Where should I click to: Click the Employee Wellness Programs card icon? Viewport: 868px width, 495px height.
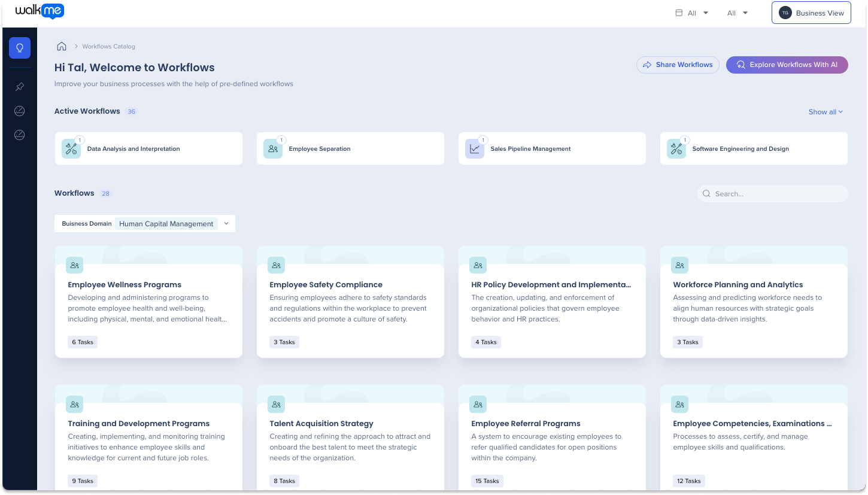(74, 265)
